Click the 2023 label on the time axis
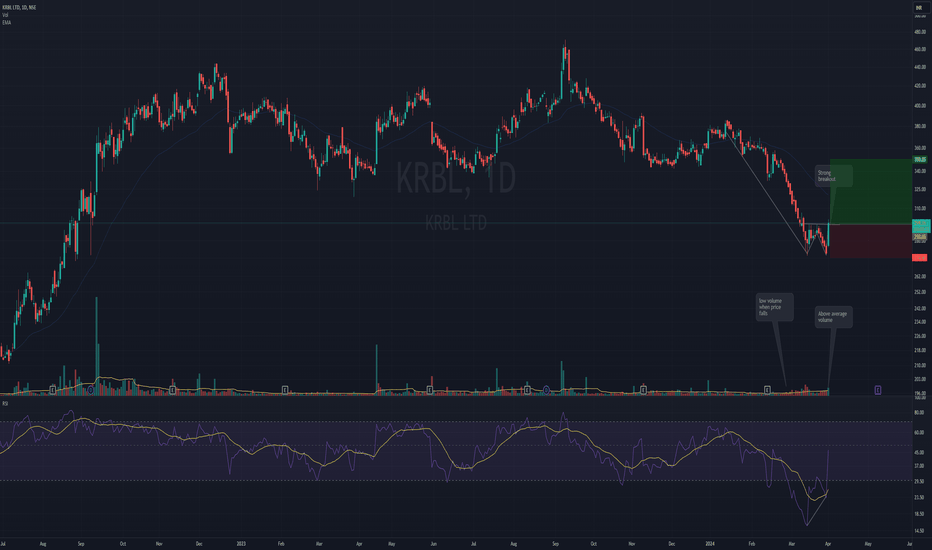Viewport: 932px width, 550px height. pos(241,543)
